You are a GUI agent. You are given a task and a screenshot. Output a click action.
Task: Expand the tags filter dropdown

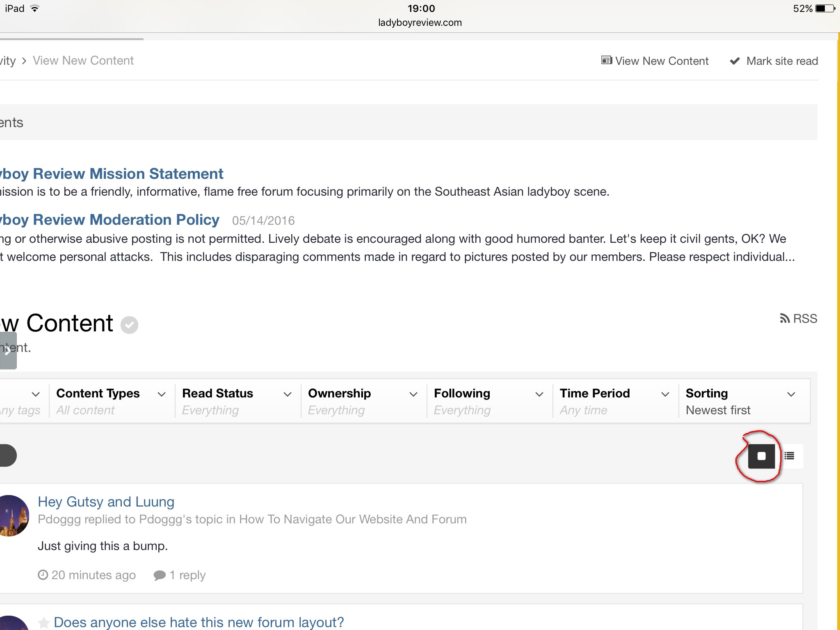click(x=24, y=401)
